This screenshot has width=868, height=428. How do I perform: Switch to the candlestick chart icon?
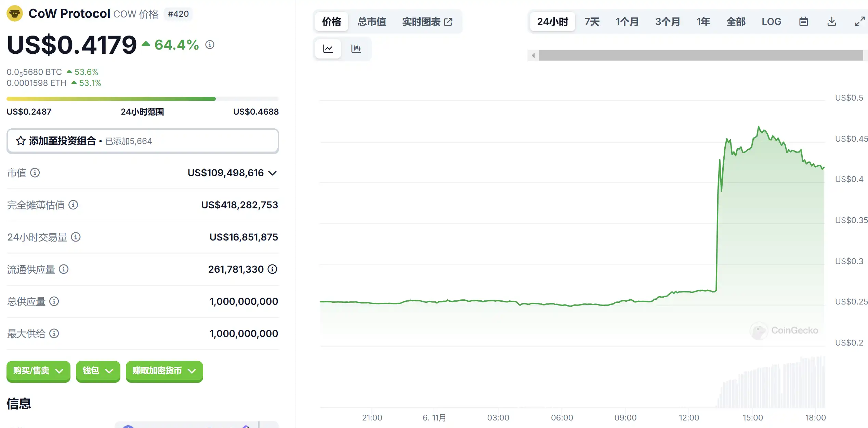click(x=356, y=49)
